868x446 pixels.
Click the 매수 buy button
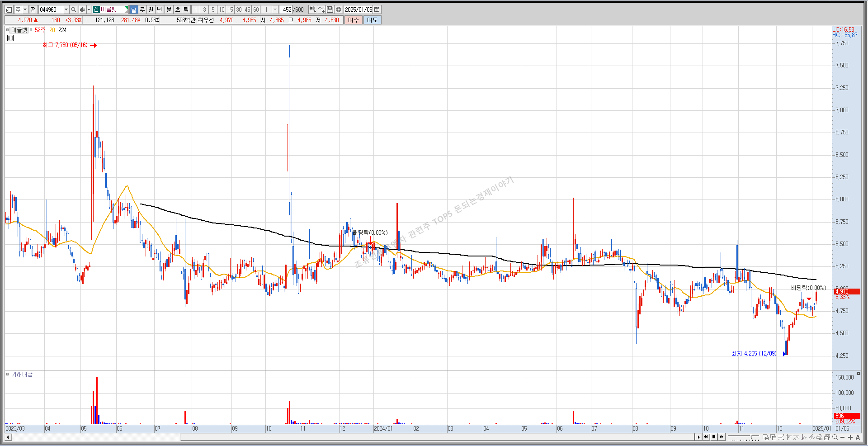tap(354, 20)
